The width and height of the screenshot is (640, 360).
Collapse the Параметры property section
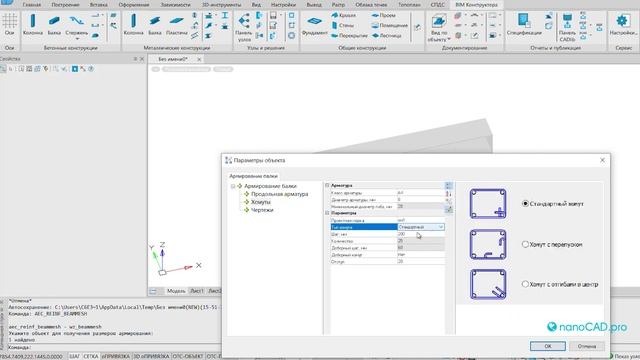327,213
